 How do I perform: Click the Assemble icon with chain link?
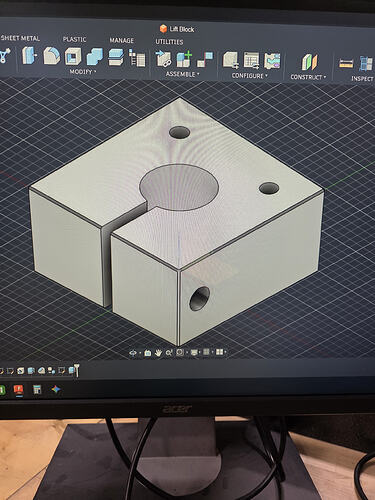pos(163,59)
